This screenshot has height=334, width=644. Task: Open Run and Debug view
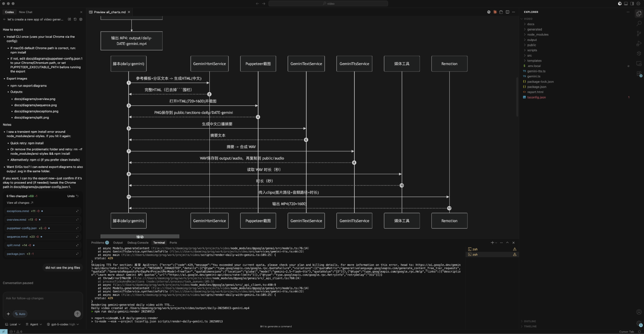(639, 43)
